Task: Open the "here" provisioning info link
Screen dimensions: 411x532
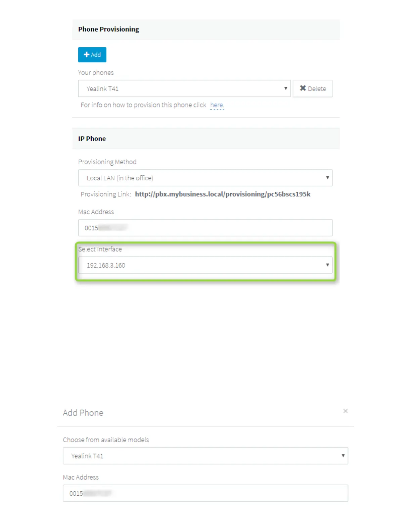Action: [x=217, y=105]
